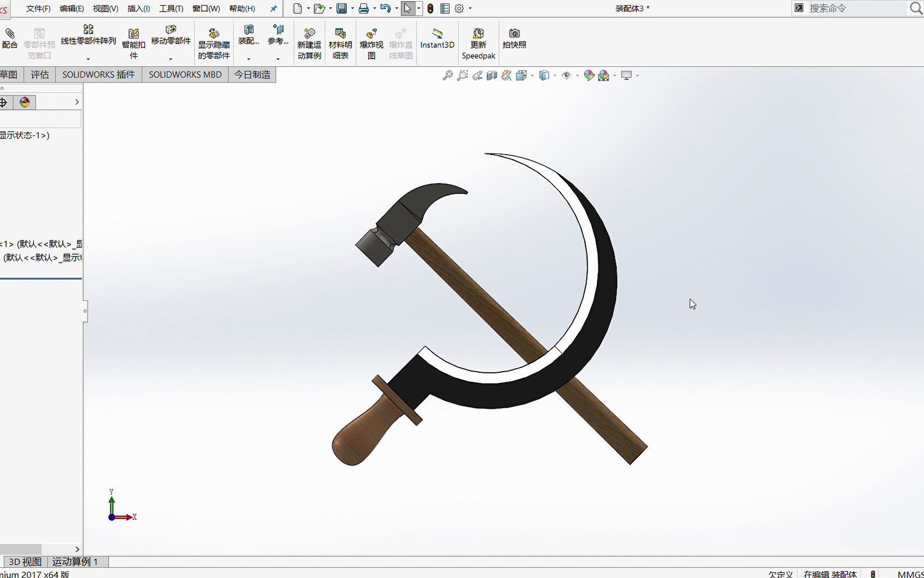Toggle the Dynamic Annotation Views icon

[x=506, y=75]
